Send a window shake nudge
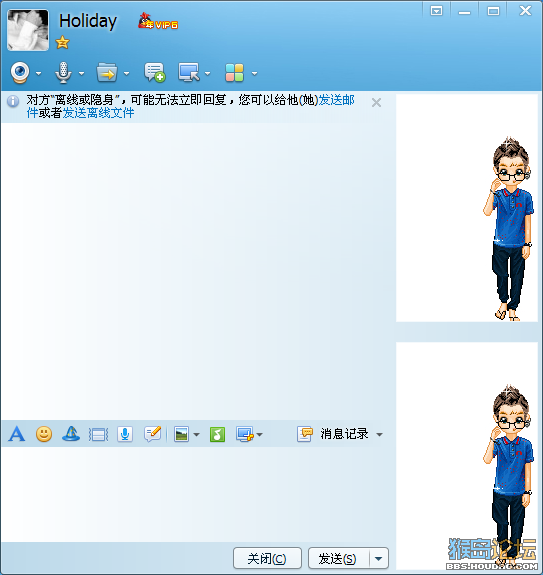The width and height of the screenshot is (543, 575). click(98, 435)
